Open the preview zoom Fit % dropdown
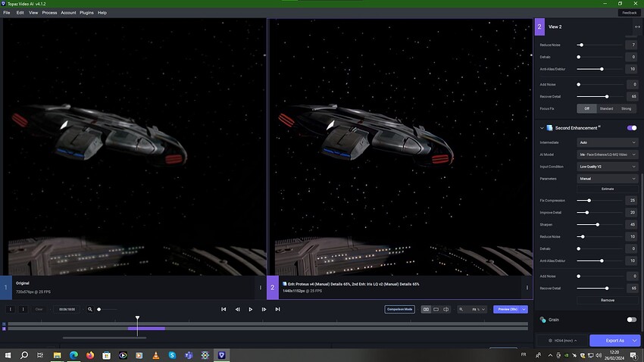Screen dimensions: 644x362 coord(477,309)
